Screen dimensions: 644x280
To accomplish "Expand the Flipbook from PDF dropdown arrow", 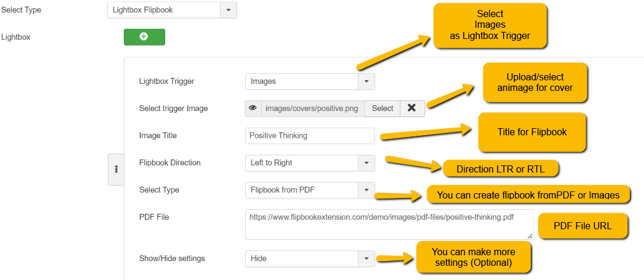I will pyautogui.click(x=366, y=190).
